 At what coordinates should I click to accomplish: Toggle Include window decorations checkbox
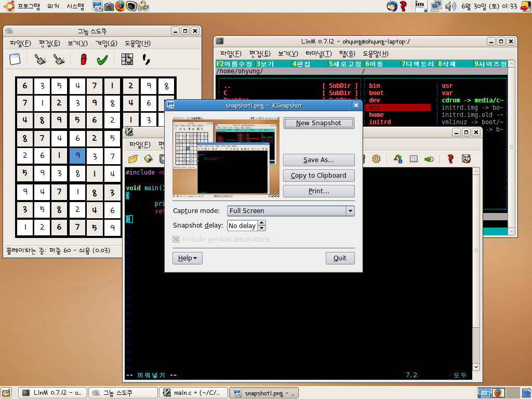[176, 239]
